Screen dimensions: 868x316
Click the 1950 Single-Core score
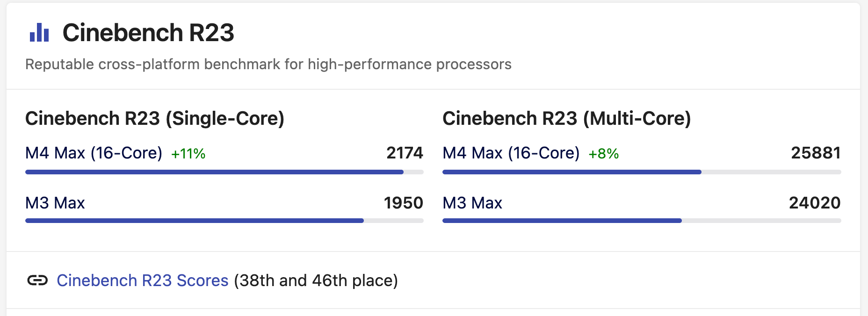pos(403,203)
